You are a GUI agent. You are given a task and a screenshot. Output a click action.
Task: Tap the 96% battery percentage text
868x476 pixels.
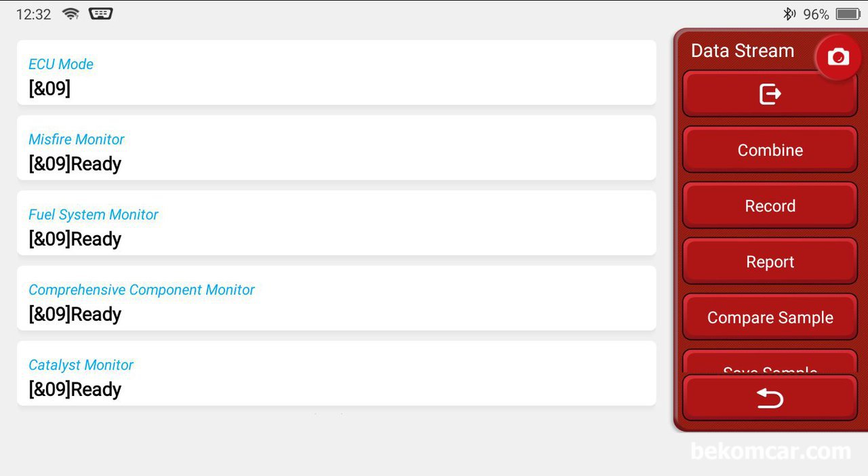click(x=816, y=14)
